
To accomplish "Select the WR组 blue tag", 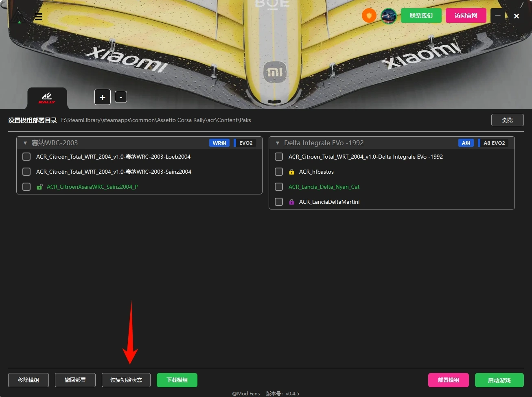I will (x=219, y=143).
